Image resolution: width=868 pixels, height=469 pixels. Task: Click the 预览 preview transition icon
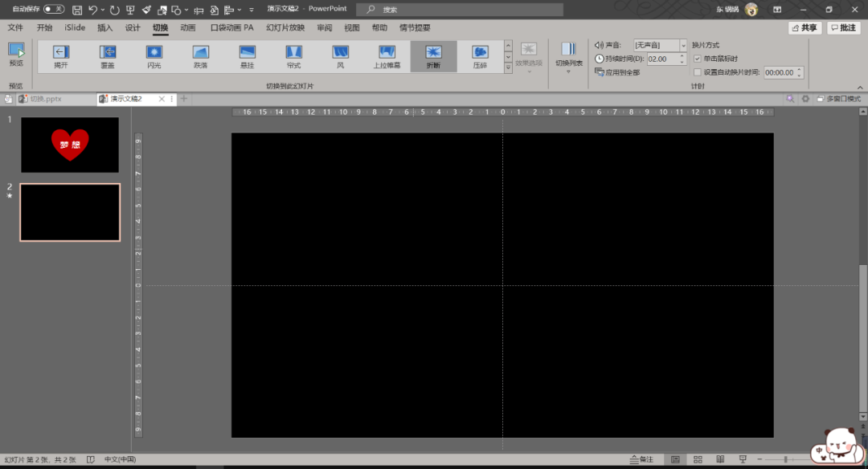point(16,54)
